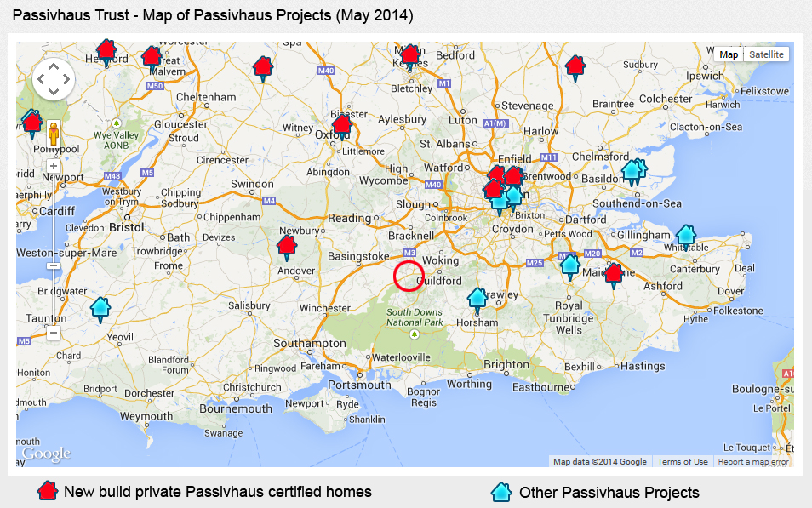The height and width of the screenshot is (508, 812).
Task: Select red home marker near Bicester
Action: tap(342, 126)
